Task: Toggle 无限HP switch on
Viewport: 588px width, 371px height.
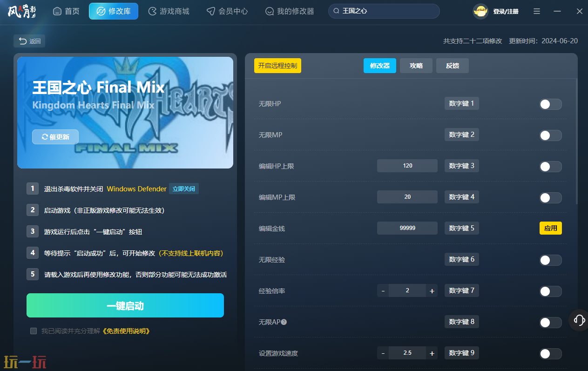Action: coord(551,104)
